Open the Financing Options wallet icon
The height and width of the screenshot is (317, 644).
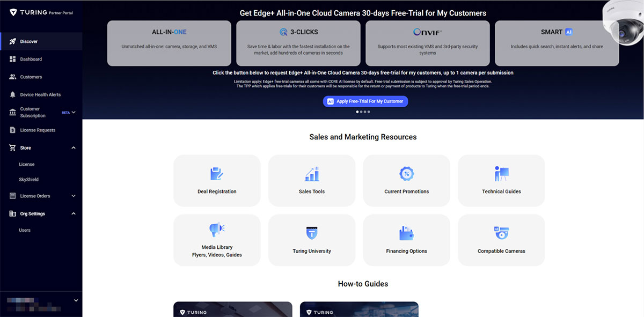[x=407, y=233]
